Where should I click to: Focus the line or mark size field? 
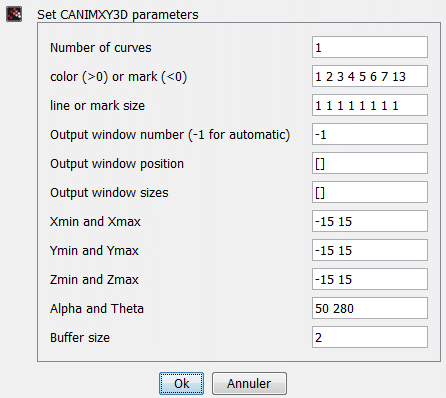click(370, 105)
